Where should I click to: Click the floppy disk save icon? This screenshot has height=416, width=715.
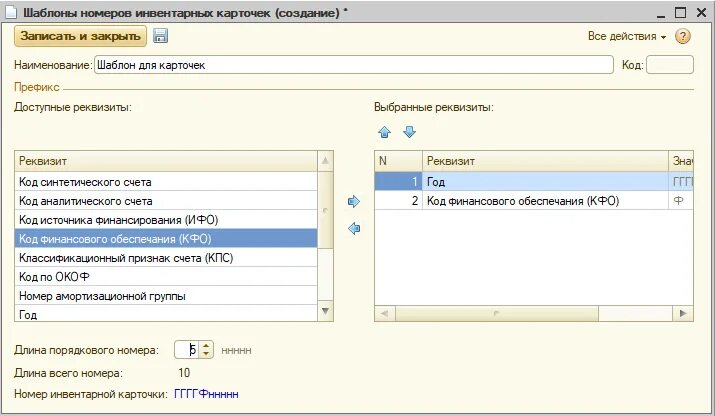(160, 36)
